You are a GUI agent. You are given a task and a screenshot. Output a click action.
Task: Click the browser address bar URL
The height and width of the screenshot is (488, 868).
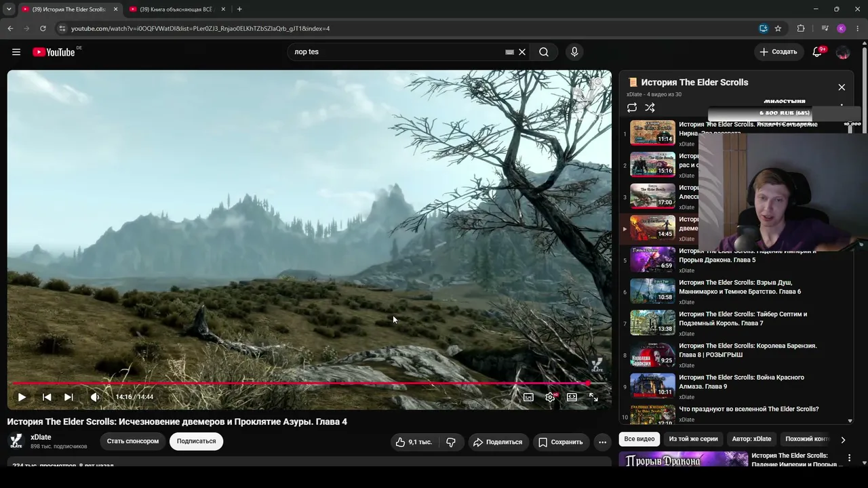pos(200,28)
